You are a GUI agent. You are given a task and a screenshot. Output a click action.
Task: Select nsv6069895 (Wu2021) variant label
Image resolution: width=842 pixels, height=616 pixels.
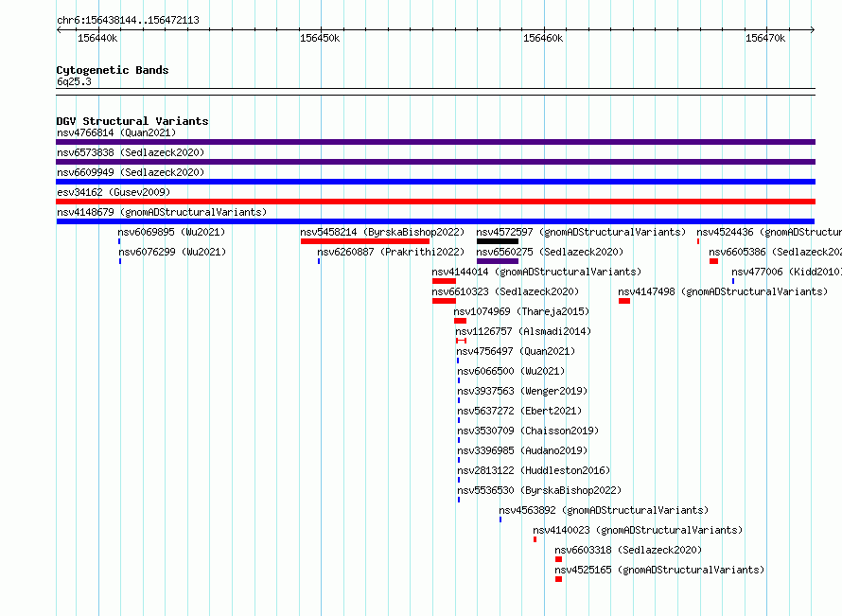pos(171,232)
